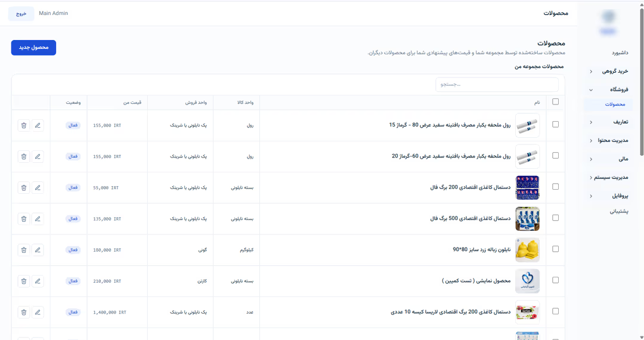Select checkbox for دستمال کاغذی 500 برگ فال

[x=555, y=218]
